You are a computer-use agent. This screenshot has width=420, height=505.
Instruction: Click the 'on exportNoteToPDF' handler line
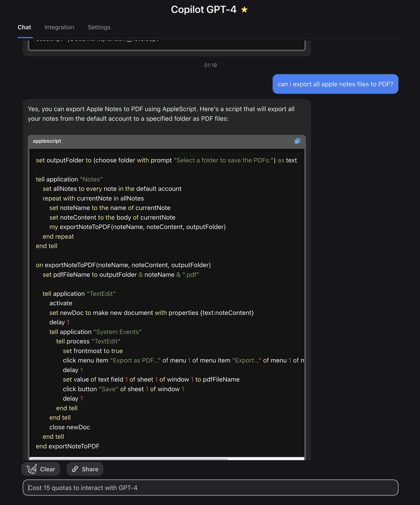[x=123, y=265]
